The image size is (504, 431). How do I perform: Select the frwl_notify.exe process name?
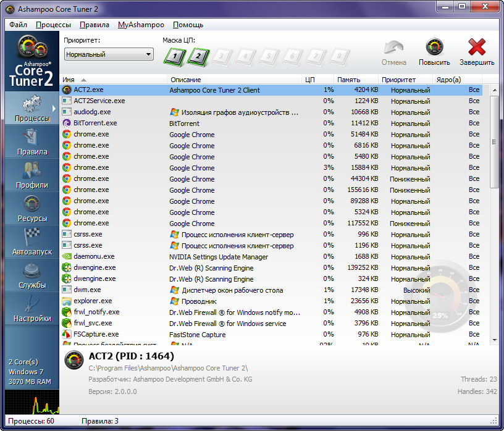pyautogui.click(x=96, y=312)
